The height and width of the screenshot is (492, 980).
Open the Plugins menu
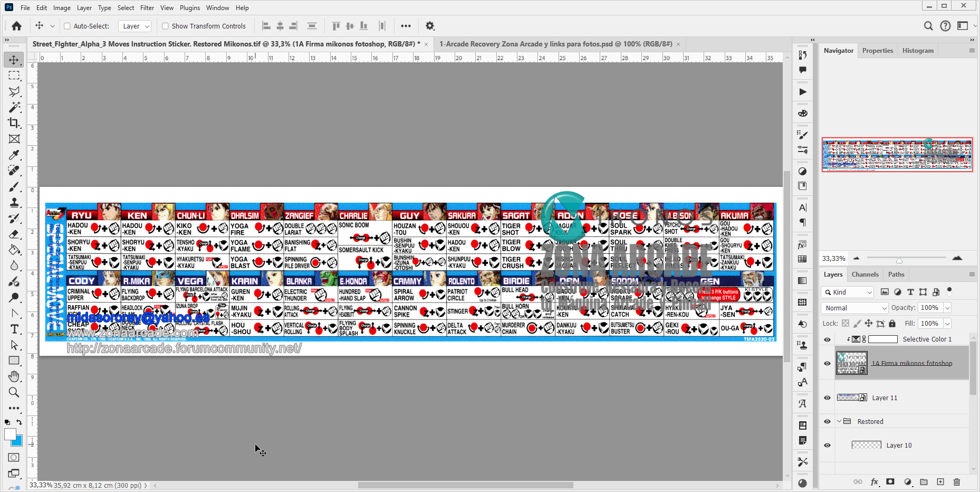pos(190,8)
